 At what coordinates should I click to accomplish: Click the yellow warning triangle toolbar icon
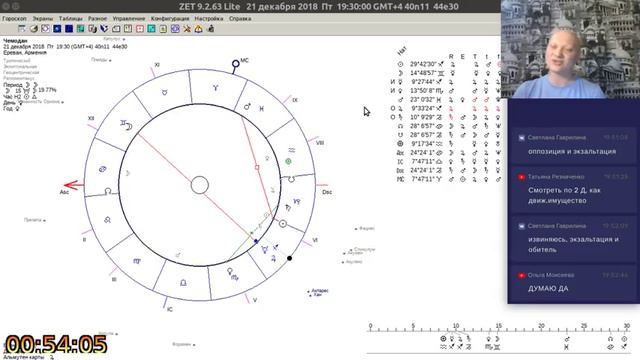tap(198, 29)
